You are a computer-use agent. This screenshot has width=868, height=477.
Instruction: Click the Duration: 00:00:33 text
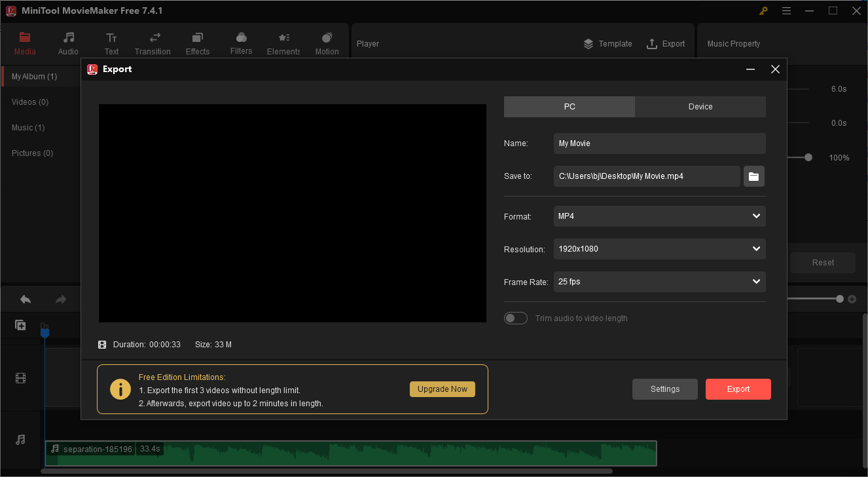click(x=147, y=345)
